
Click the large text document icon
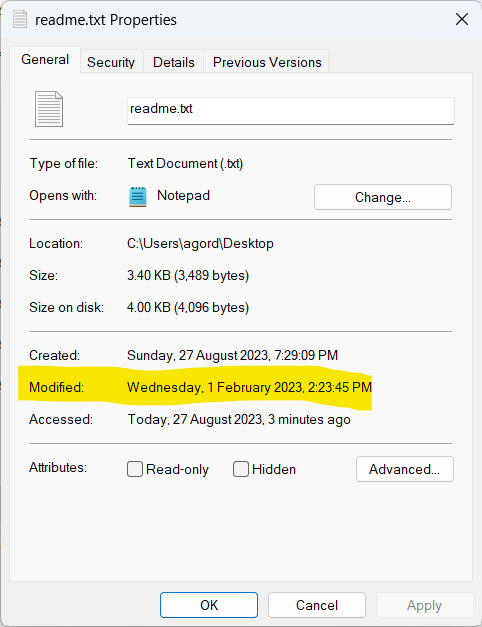pos(49,109)
